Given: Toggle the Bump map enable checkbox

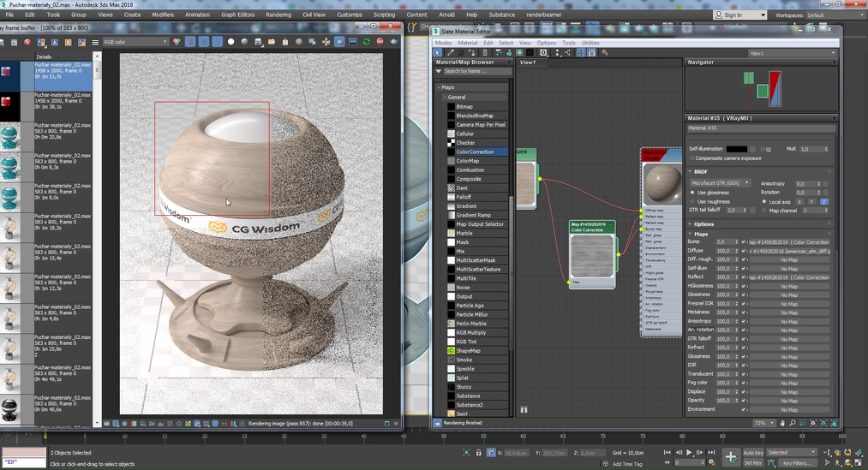Looking at the screenshot, I should tap(743, 242).
